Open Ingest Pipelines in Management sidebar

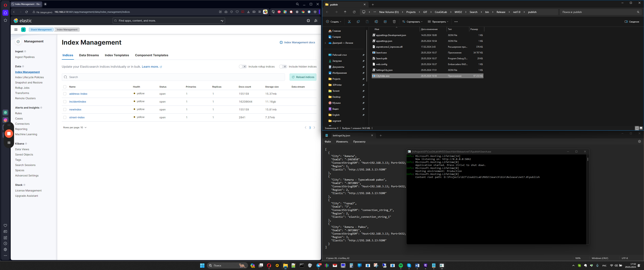tap(25, 57)
